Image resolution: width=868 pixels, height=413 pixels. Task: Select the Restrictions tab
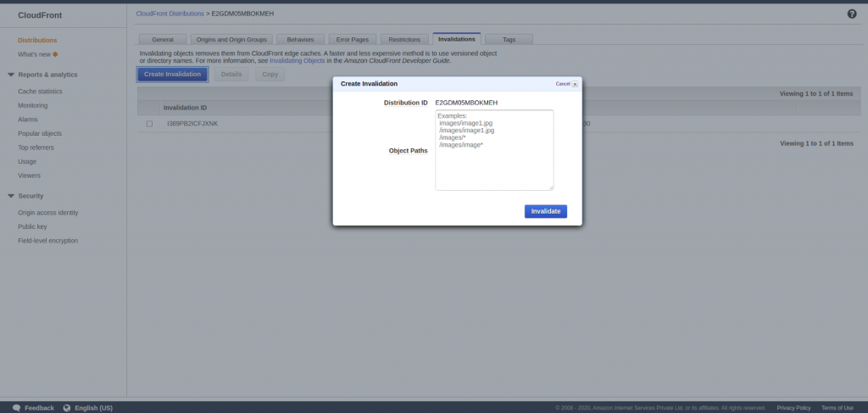[404, 39]
